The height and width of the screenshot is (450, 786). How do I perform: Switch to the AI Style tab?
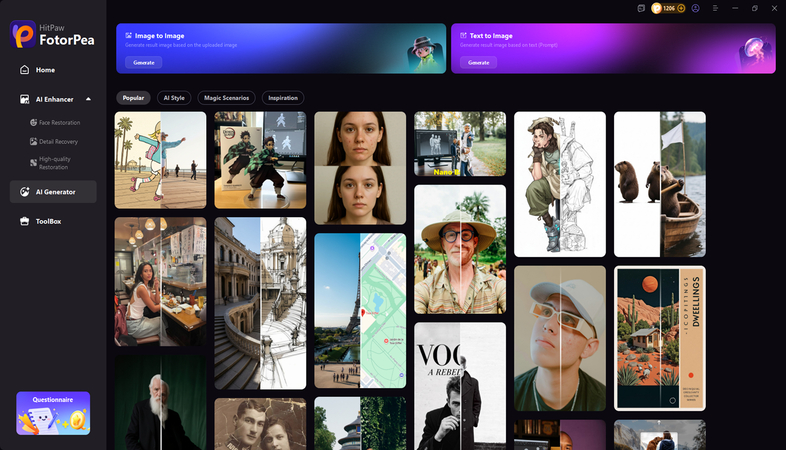tap(173, 98)
